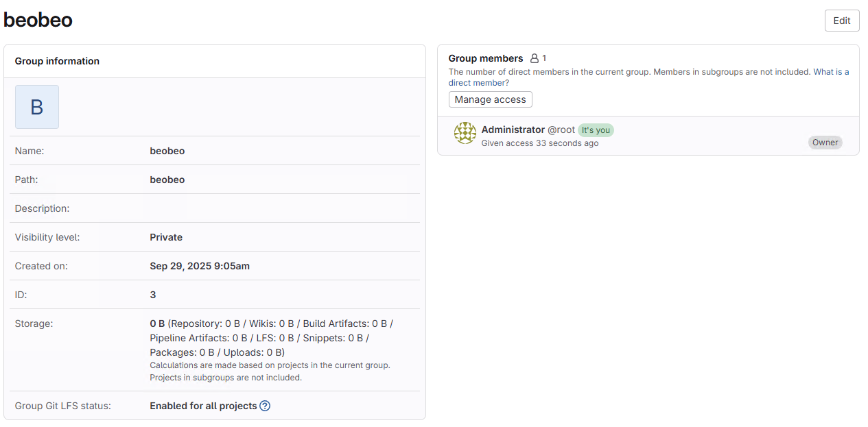Click the 'Enabled for all projects' text
Viewport: 868px width, 427px height.
(203, 406)
